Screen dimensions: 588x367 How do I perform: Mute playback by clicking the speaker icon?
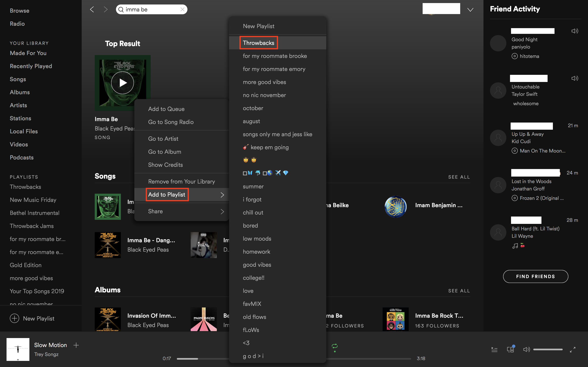[527, 349]
